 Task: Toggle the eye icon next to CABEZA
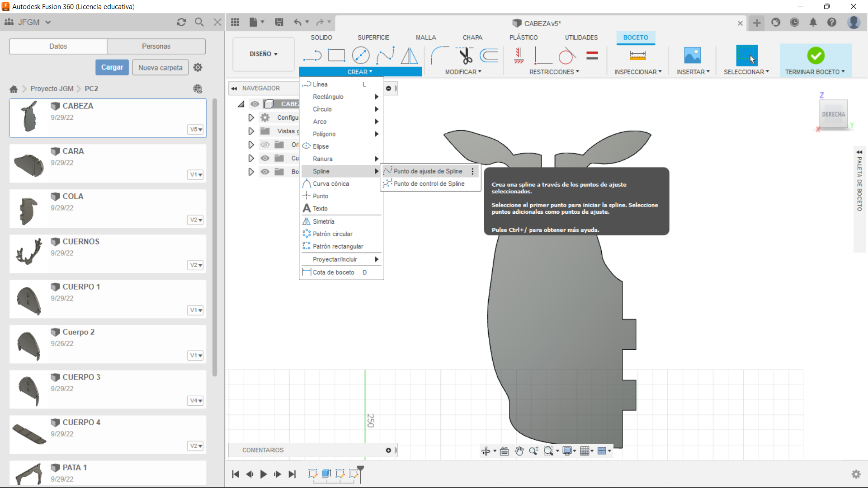click(255, 104)
